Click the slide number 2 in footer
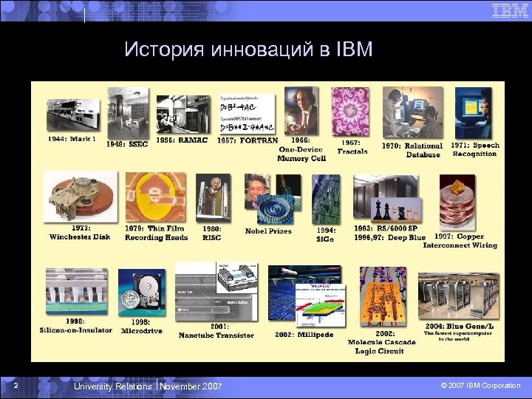Viewport: 532px width, 399px height. [x=16, y=386]
